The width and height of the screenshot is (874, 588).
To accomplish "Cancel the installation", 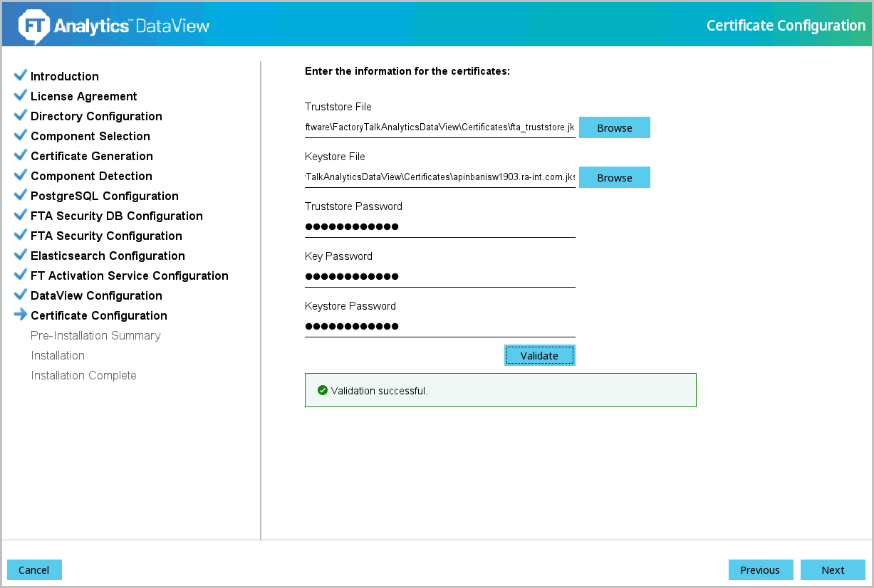I will 34,569.
